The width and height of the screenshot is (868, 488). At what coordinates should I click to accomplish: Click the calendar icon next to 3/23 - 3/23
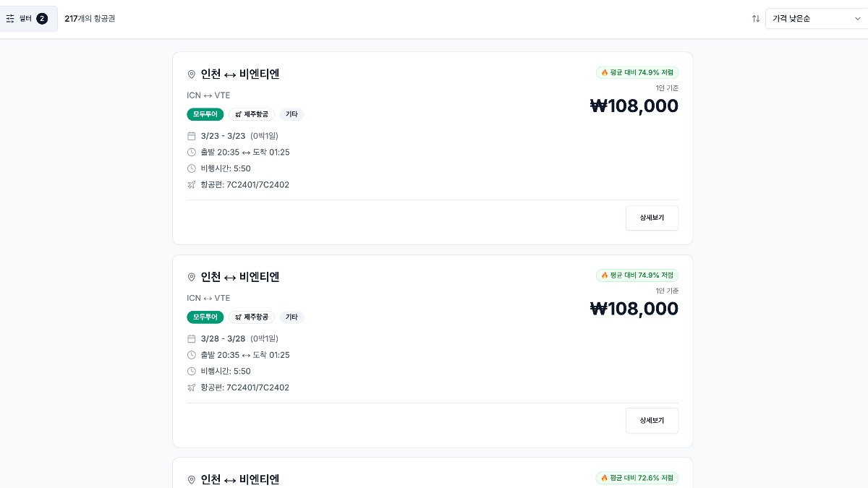tap(192, 136)
